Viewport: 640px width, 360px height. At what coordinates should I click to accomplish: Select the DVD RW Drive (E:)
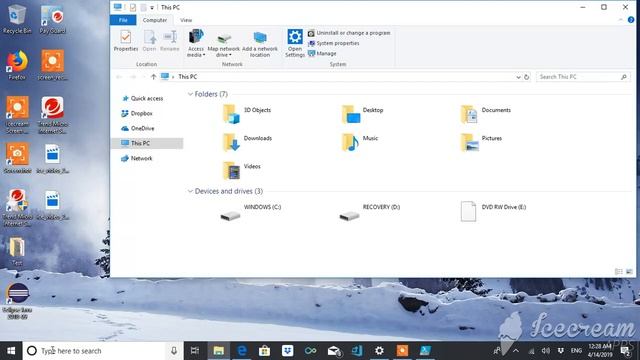(x=493, y=211)
